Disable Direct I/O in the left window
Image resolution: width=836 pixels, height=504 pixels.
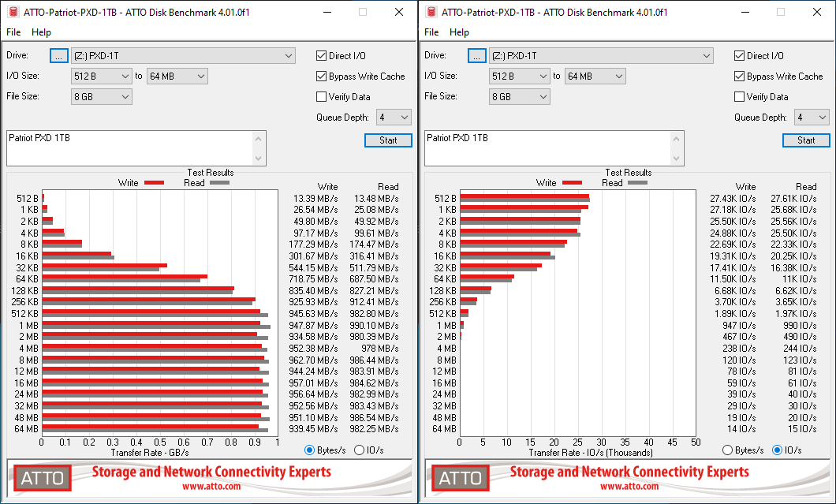322,56
